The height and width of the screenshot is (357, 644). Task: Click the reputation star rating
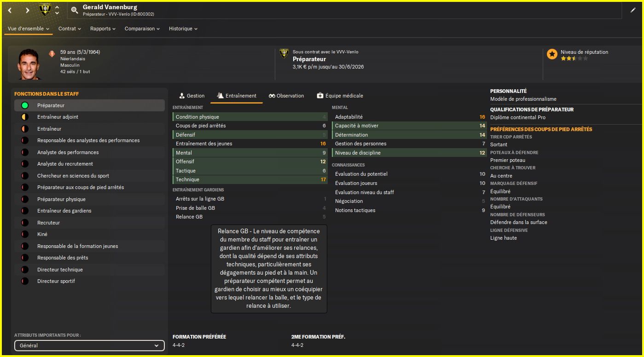click(574, 58)
